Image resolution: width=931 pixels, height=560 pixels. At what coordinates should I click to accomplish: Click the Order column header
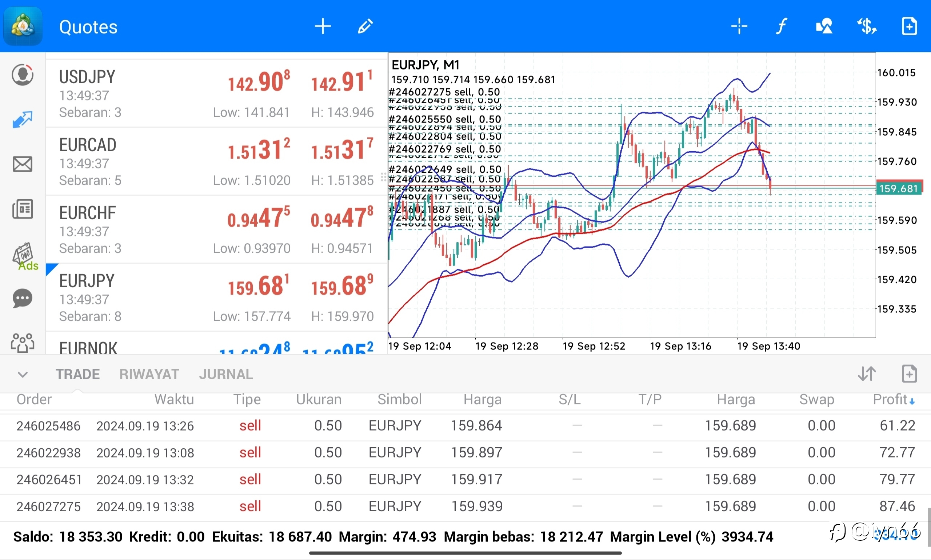pyautogui.click(x=34, y=399)
